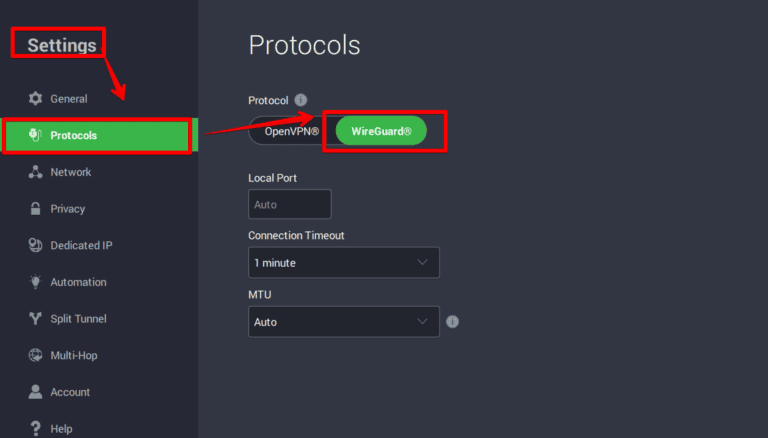Click the Help question mark icon

pos(36,428)
